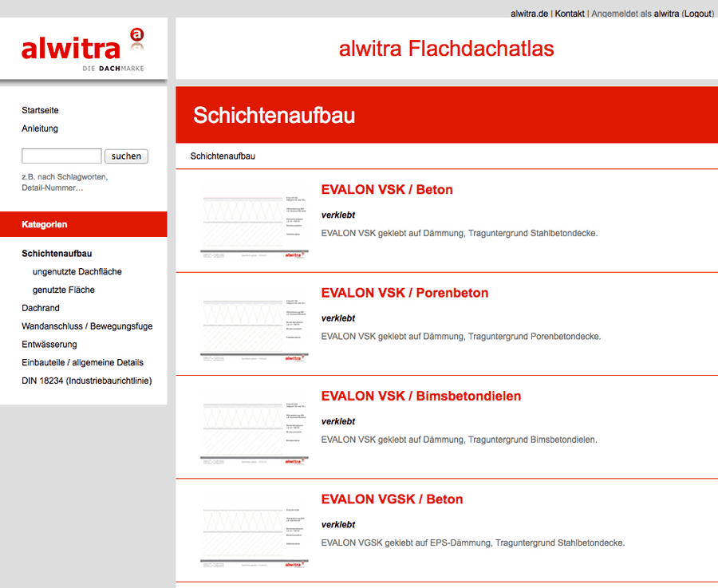Focus the search text field
This screenshot has width=718, height=588.
click(61, 156)
